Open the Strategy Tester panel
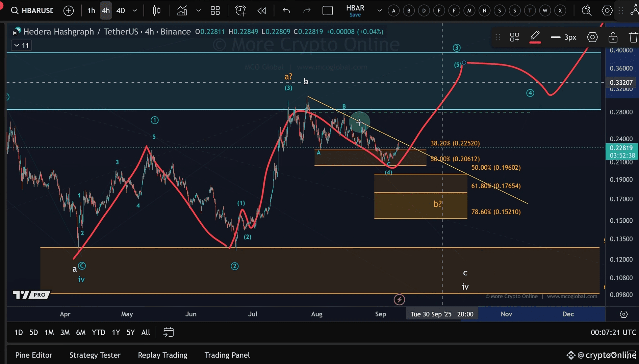The width and height of the screenshot is (639, 364). [x=95, y=355]
